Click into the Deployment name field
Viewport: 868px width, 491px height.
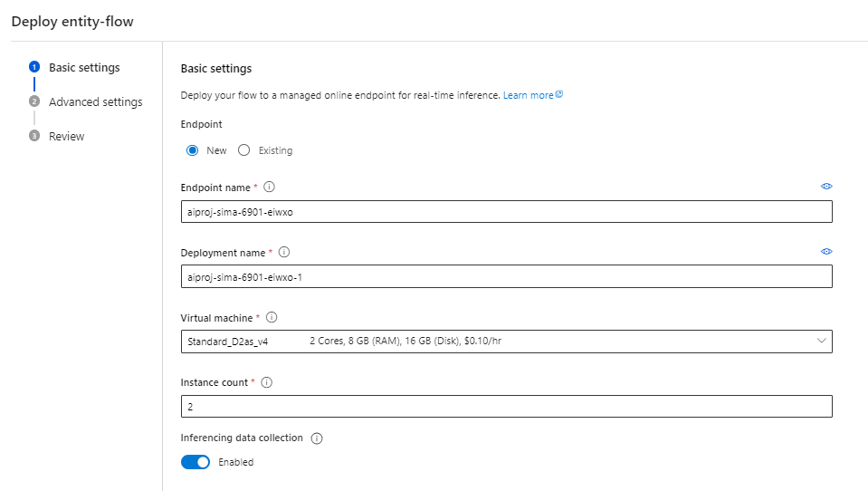[505, 277]
